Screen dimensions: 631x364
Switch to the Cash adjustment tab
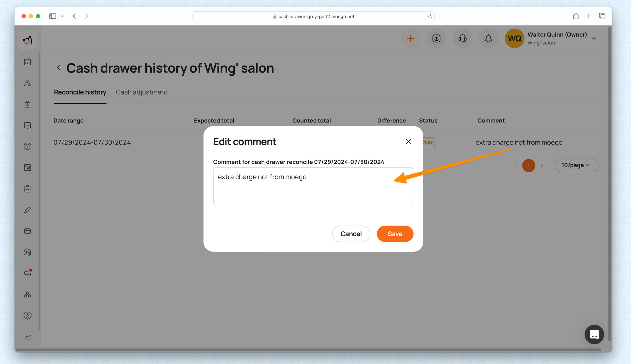tap(141, 92)
